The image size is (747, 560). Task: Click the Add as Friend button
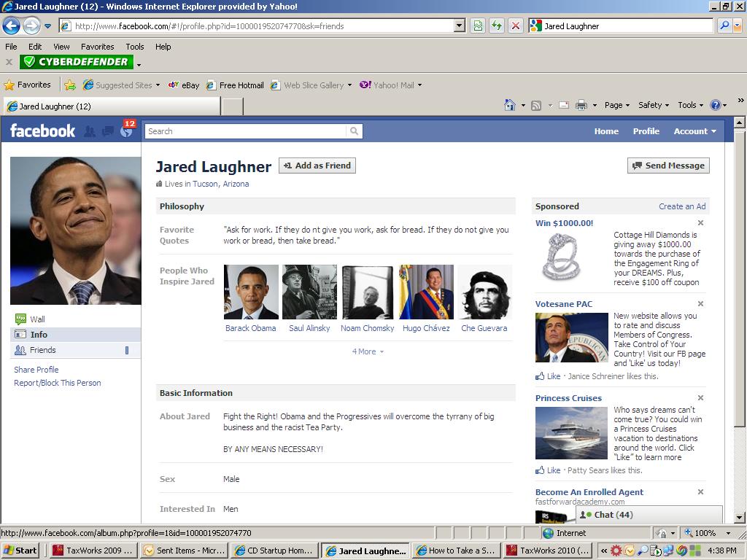pos(317,166)
